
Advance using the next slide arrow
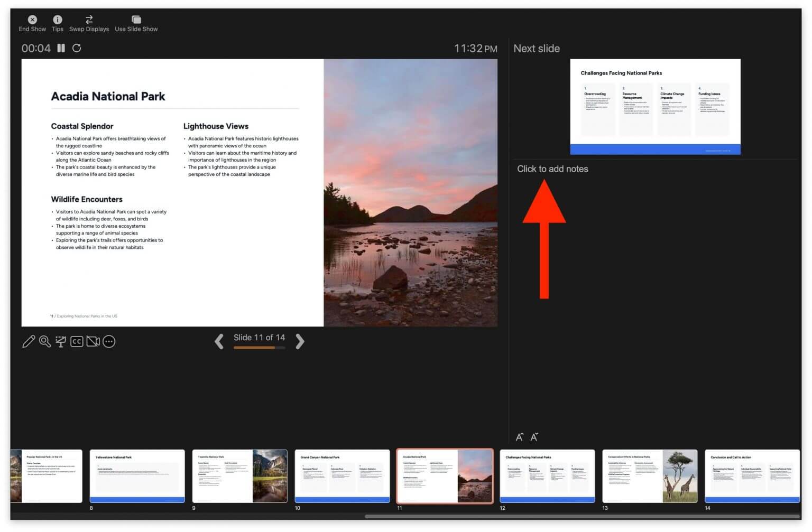(300, 342)
